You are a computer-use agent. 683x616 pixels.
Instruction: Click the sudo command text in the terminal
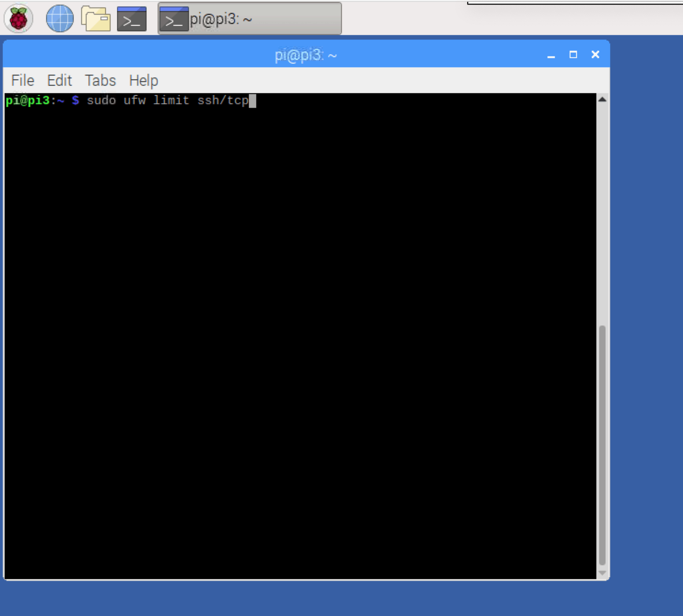tap(102, 101)
